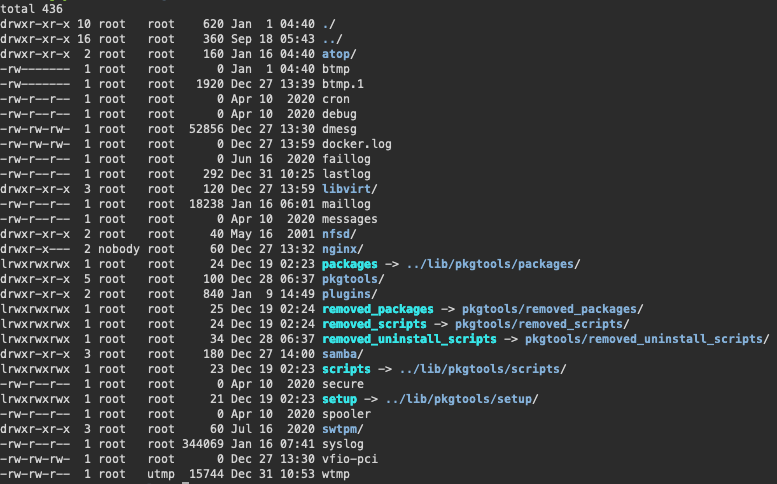Select the maillog file name
This screenshot has width=777, height=484.
[346, 204]
